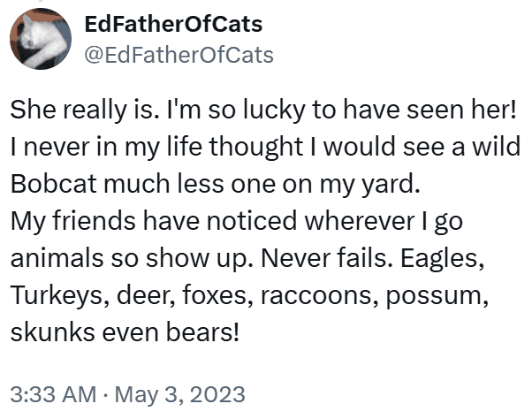The image size is (532, 419).
Task: Click the May 3, 2023 date
Action: [179, 390]
